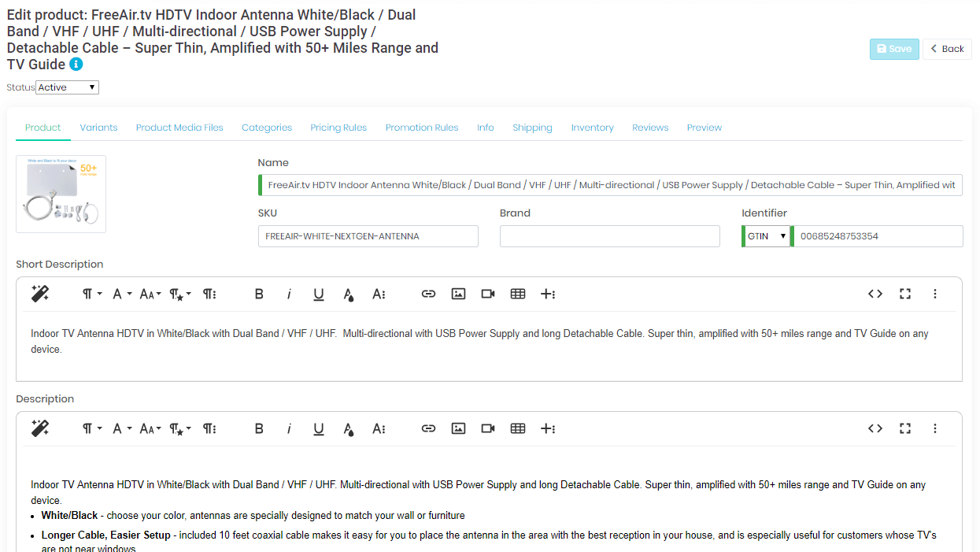Image resolution: width=980 pixels, height=552 pixels.
Task: Open code view in Description editor
Action: [875, 428]
